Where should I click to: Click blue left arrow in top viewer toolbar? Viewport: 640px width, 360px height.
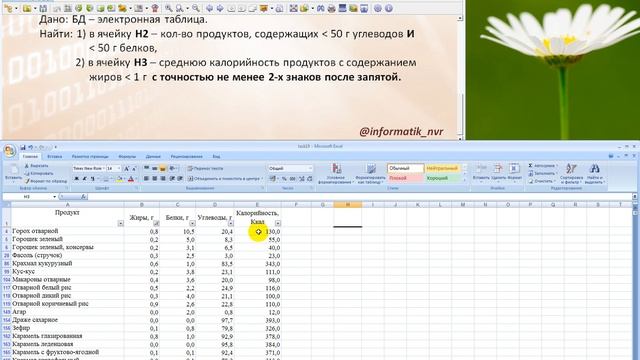(209, 8)
